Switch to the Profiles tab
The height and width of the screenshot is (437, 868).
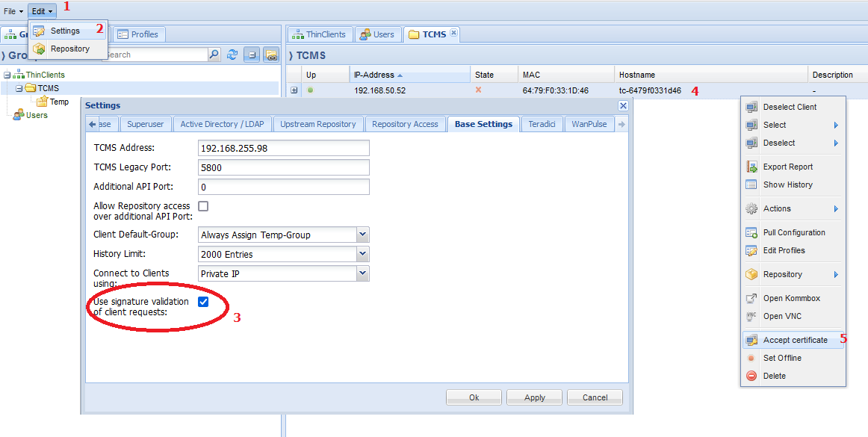pos(138,34)
